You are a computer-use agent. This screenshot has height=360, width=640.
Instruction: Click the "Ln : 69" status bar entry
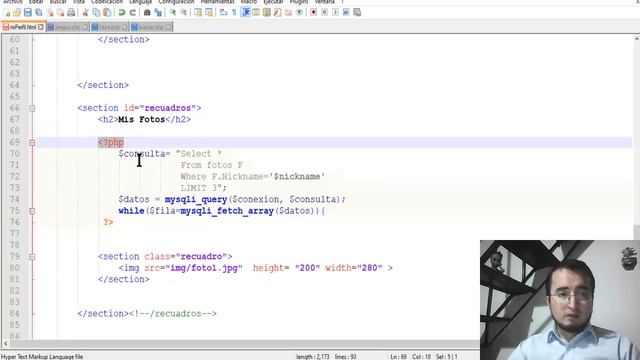(x=398, y=357)
